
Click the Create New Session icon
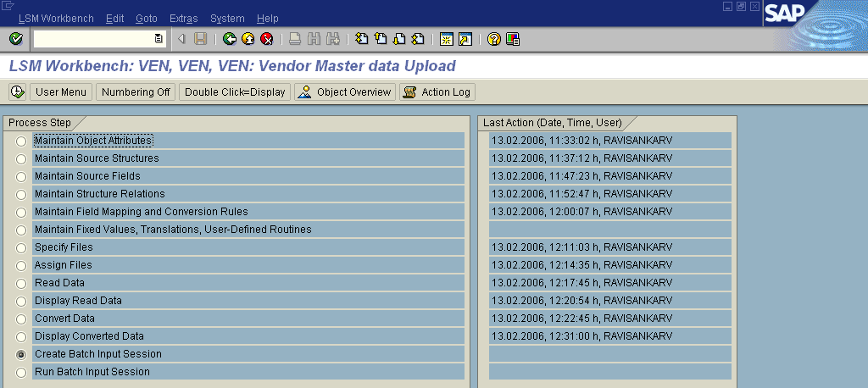click(446, 39)
